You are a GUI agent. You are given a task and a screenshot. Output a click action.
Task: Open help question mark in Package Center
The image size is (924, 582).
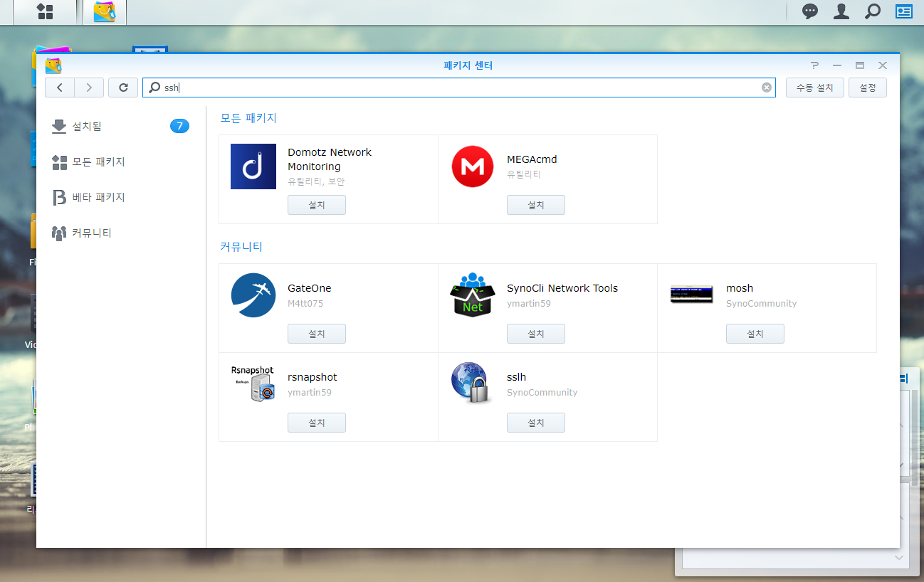(x=815, y=65)
